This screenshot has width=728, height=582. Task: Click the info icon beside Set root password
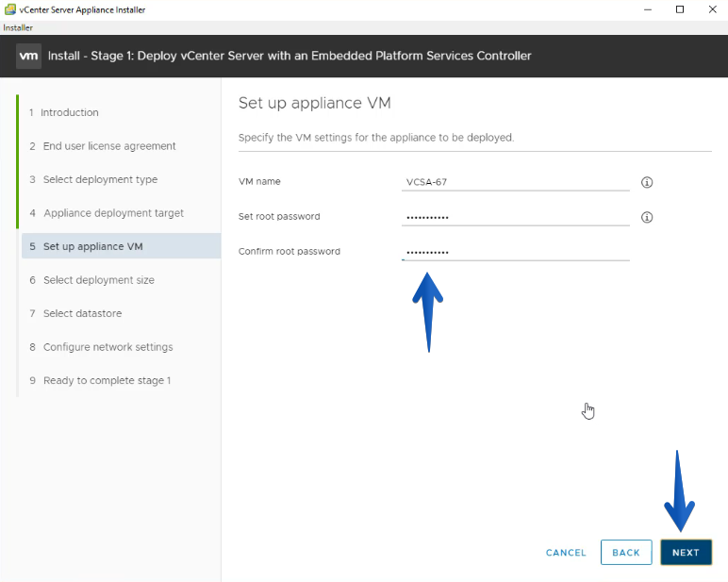point(647,217)
